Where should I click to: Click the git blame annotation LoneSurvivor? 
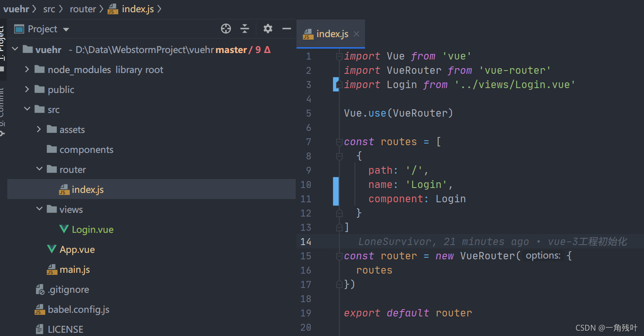tap(492, 242)
